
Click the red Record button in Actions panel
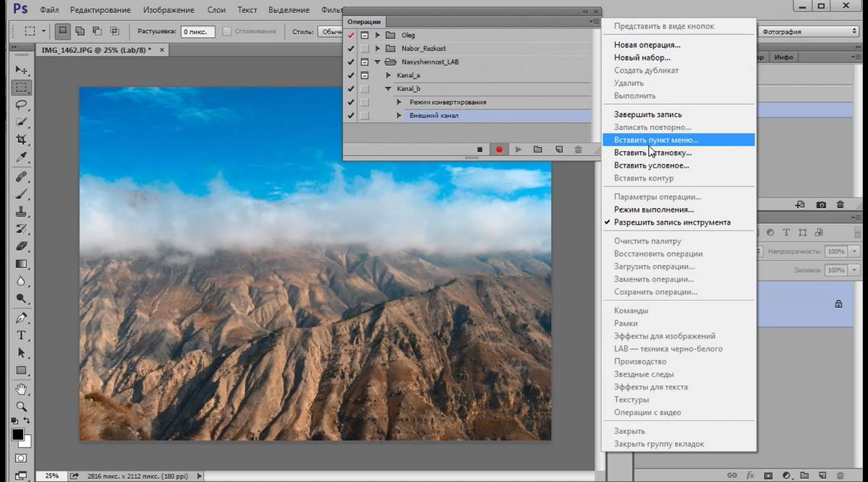(x=498, y=150)
